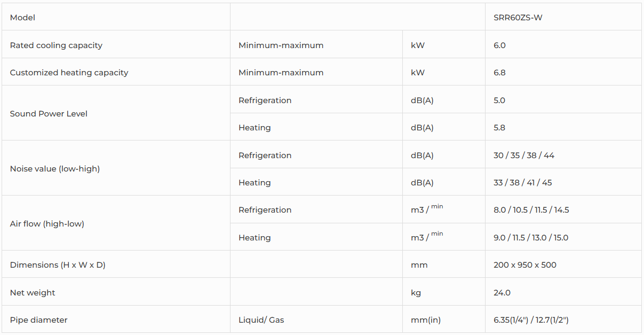Screen dimensions: 644x335
Task: Select the 6.0 cooling capacity value
Action: 499,45
